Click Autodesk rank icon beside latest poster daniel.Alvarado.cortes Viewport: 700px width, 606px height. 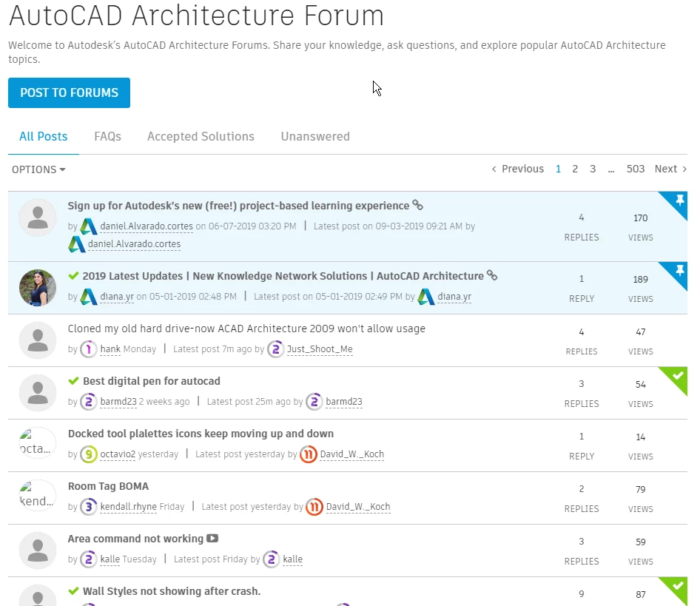coord(76,244)
